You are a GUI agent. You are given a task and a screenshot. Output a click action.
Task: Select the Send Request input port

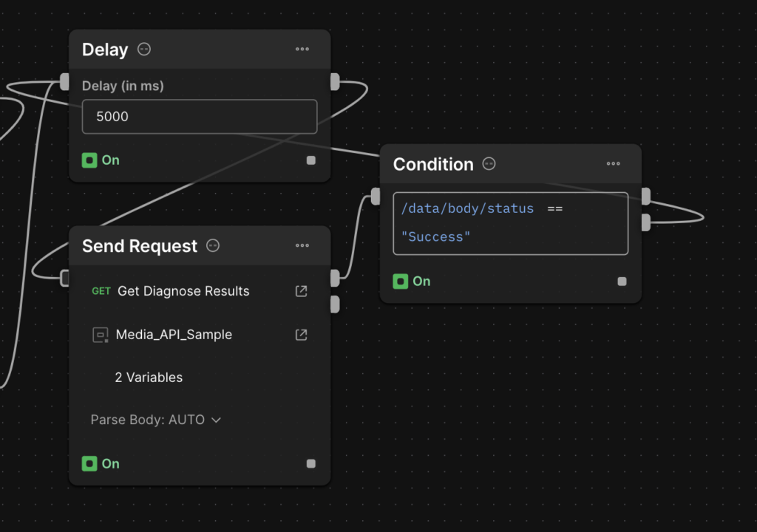[65, 278]
